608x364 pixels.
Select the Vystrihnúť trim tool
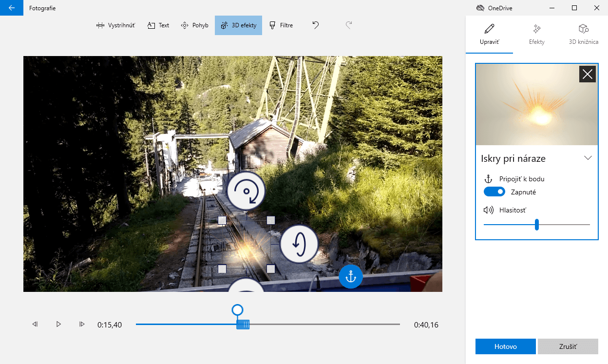(115, 25)
